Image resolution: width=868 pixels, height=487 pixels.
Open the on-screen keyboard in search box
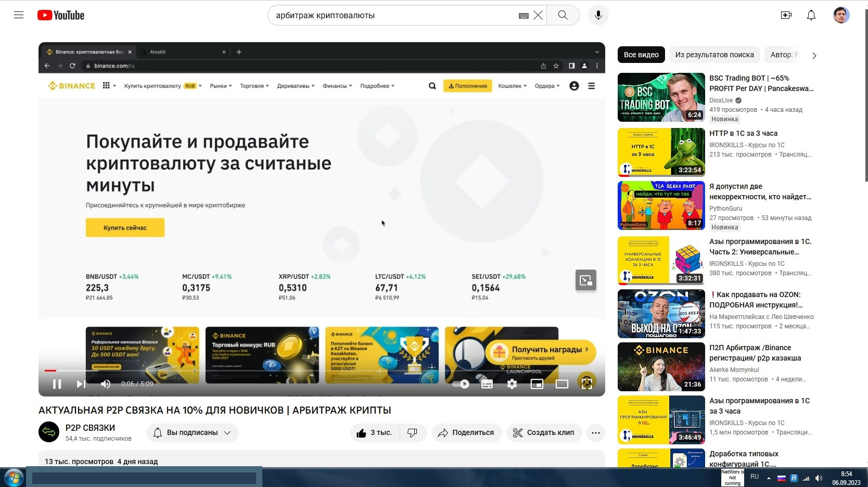[524, 16]
